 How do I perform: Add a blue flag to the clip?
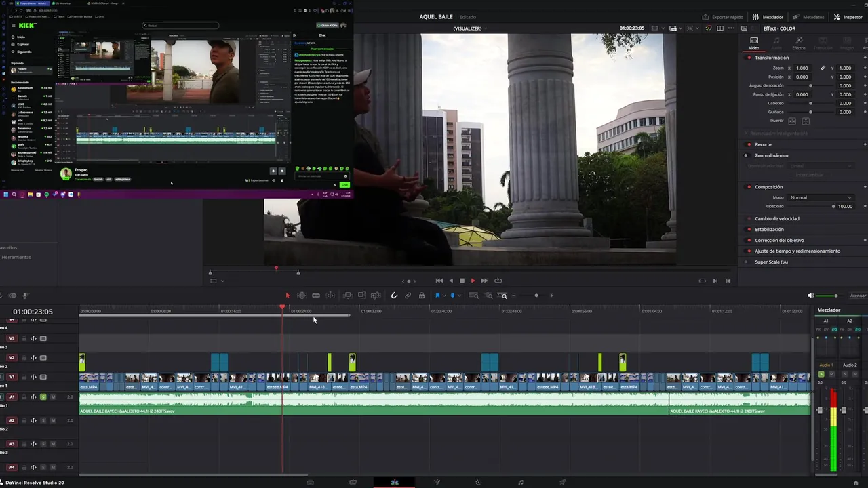coord(437,296)
